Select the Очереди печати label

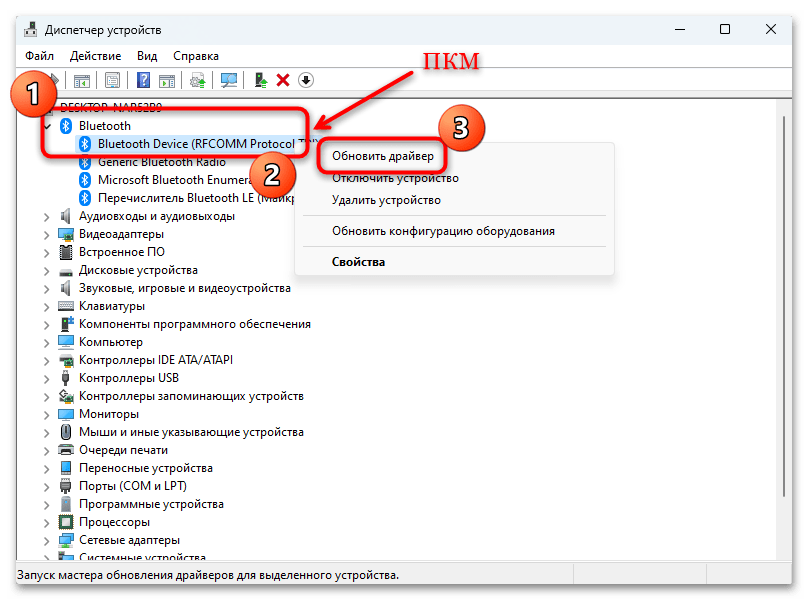pos(123,450)
